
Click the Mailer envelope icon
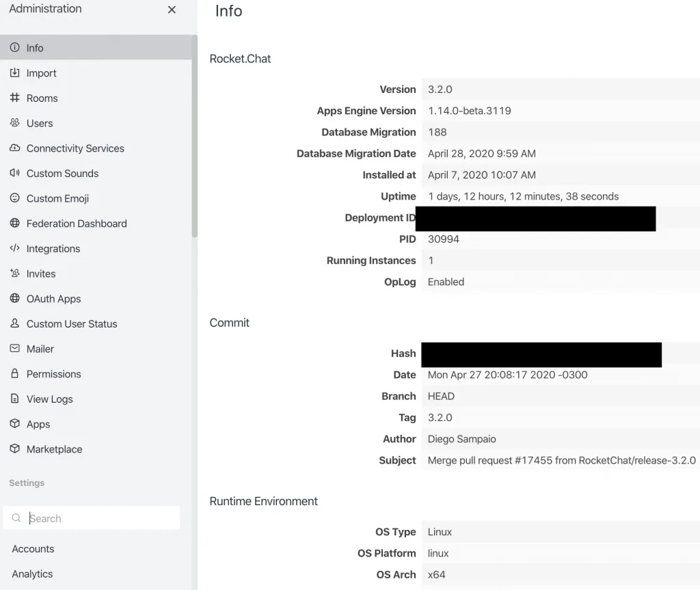[14, 349]
